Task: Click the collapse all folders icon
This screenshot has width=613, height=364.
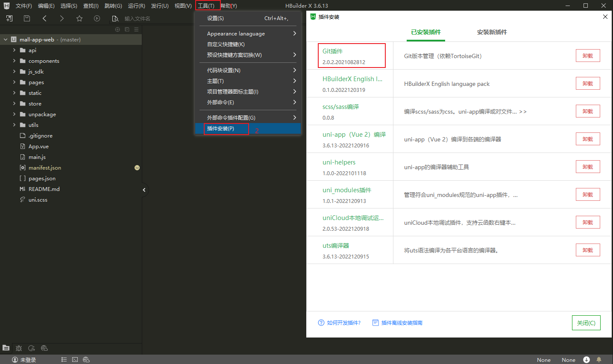Action: pos(127,29)
